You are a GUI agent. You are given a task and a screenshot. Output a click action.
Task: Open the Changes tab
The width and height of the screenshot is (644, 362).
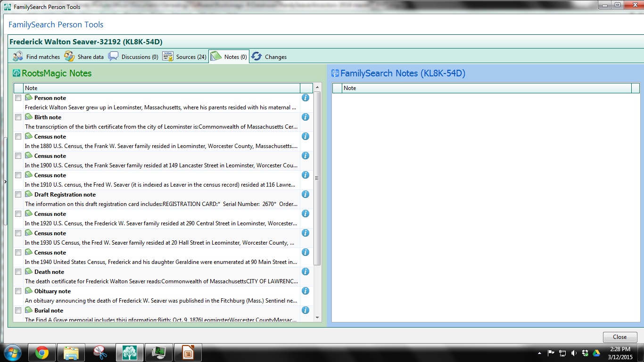point(269,57)
